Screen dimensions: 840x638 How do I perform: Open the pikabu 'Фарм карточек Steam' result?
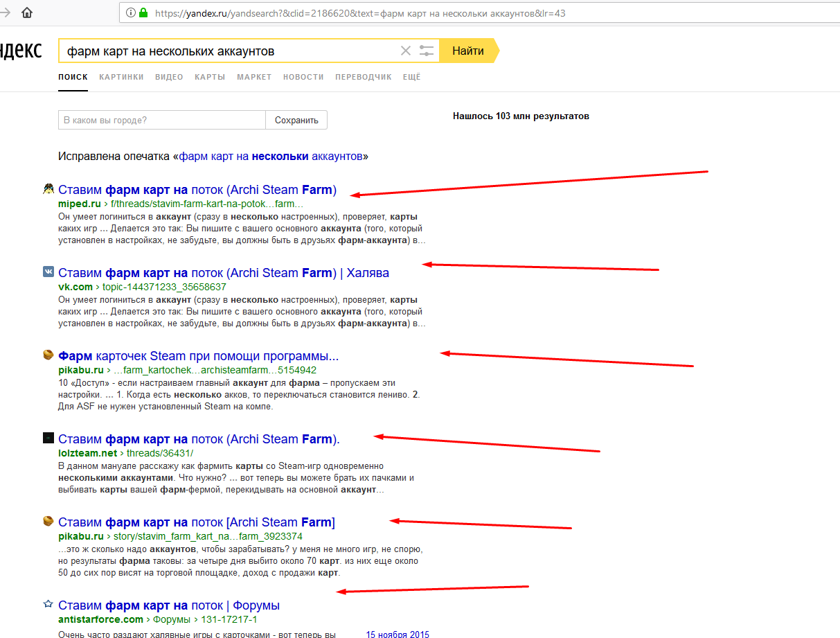point(199,356)
